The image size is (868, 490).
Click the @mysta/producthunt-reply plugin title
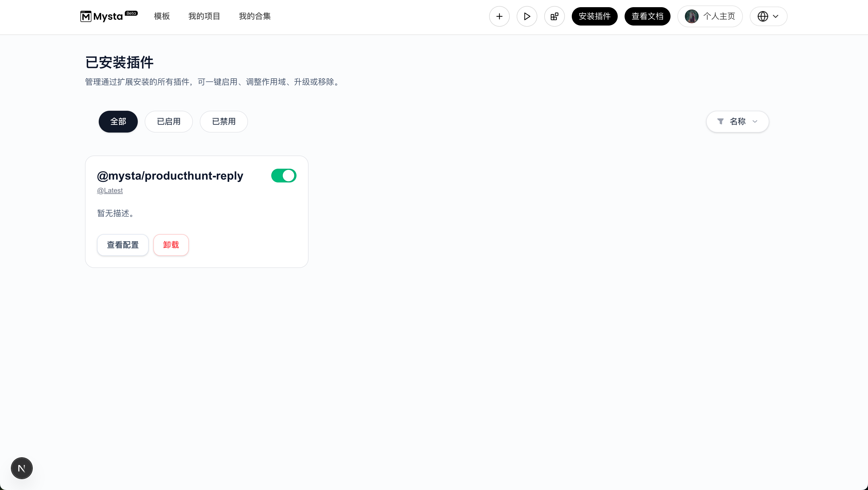point(170,176)
